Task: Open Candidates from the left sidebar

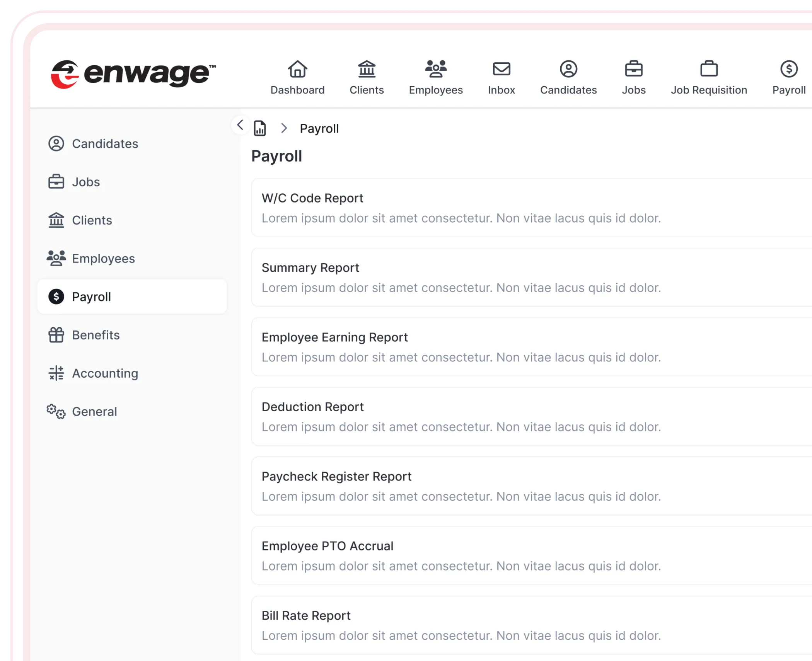Action: tap(105, 144)
